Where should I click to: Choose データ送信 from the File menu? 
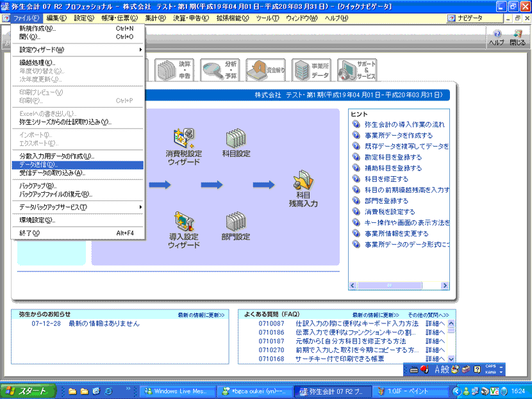click(x=38, y=165)
